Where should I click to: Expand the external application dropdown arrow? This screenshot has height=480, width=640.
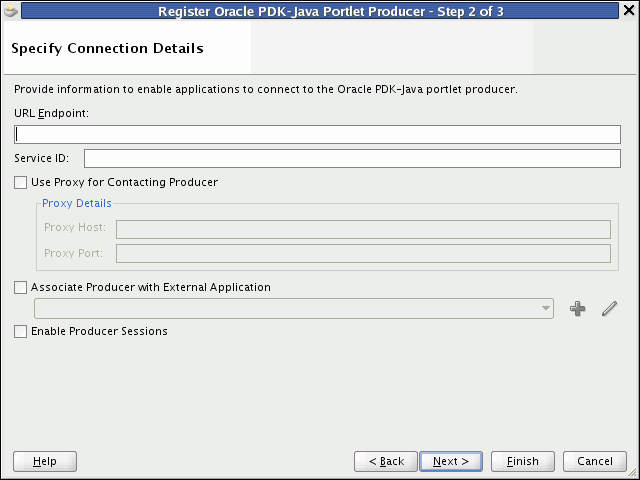[546, 309]
